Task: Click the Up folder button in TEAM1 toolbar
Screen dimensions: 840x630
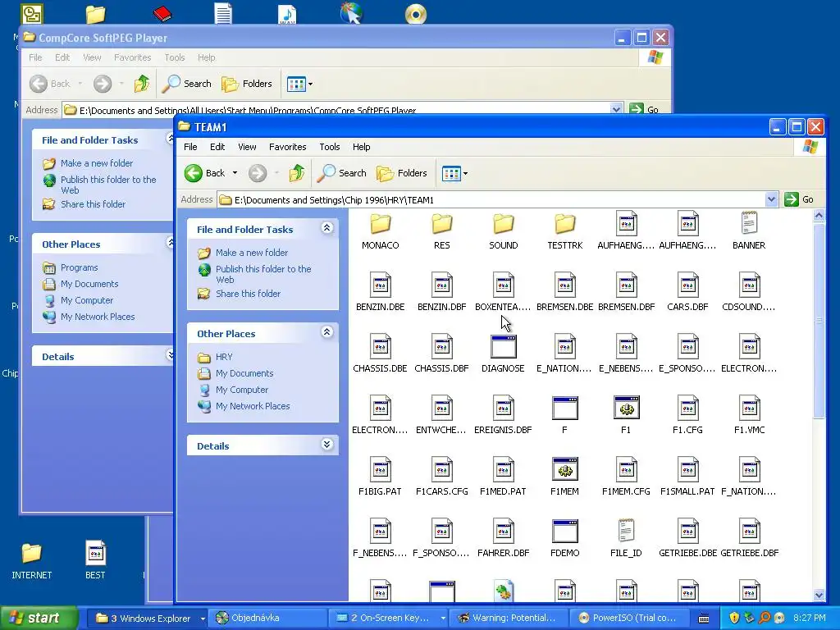Action: [x=297, y=173]
